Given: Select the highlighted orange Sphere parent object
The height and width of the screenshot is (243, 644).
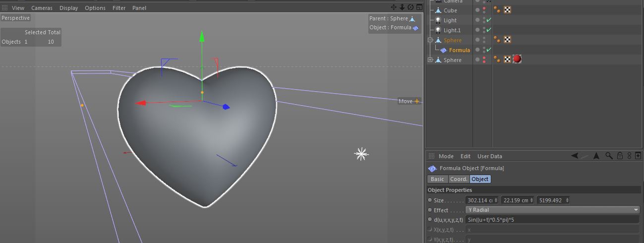Looking at the screenshot, I should [x=453, y=40].
